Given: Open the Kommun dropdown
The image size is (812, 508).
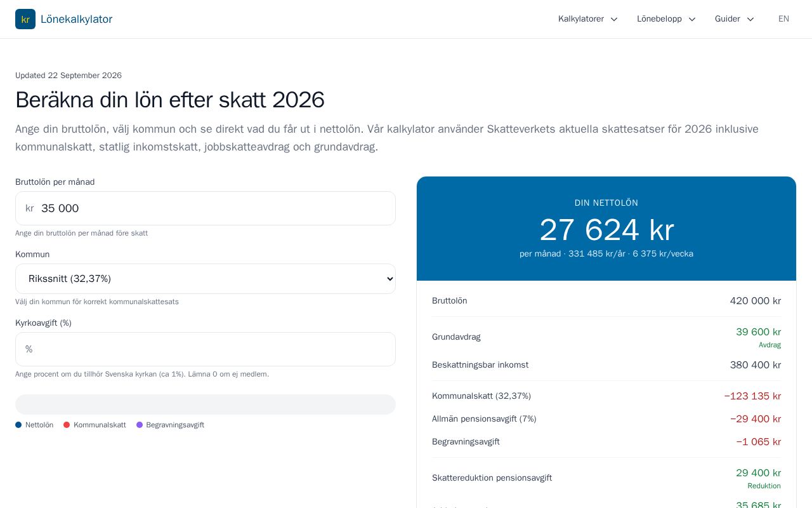Looking at the screenshot, I should point(206,279).
